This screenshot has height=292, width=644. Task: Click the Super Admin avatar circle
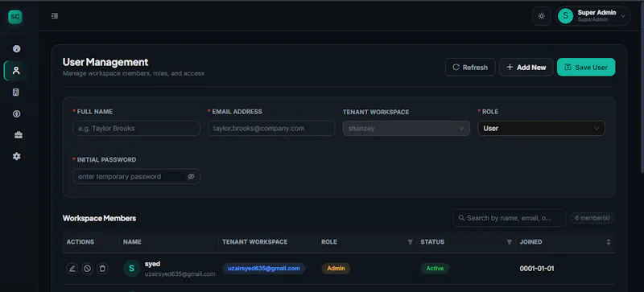point(566,16)
